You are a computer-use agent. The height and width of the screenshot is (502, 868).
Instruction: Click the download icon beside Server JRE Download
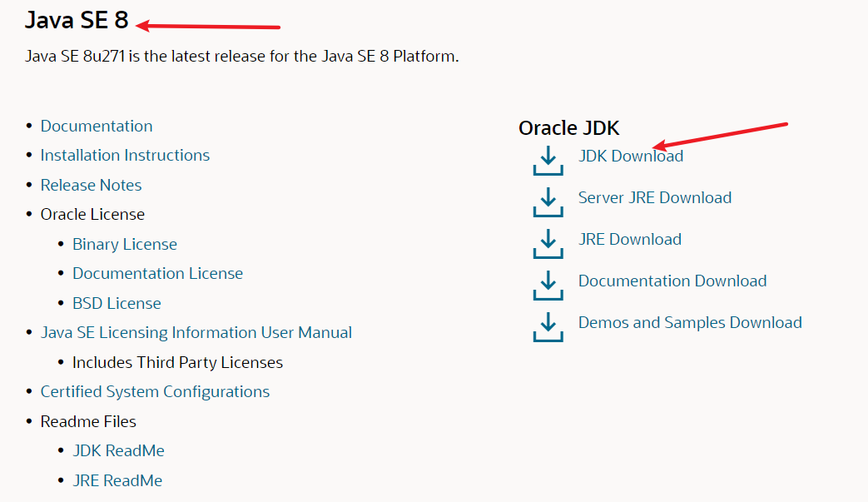(548, 202)
